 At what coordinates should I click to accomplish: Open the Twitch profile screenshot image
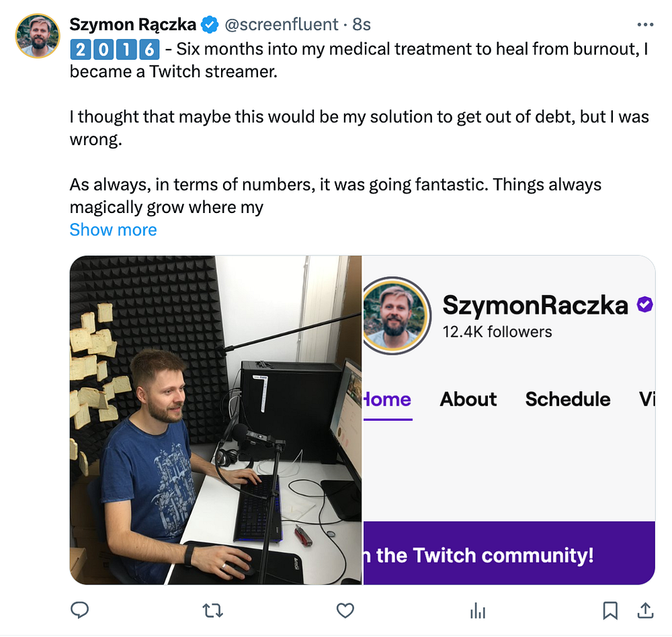coord(509,420)
